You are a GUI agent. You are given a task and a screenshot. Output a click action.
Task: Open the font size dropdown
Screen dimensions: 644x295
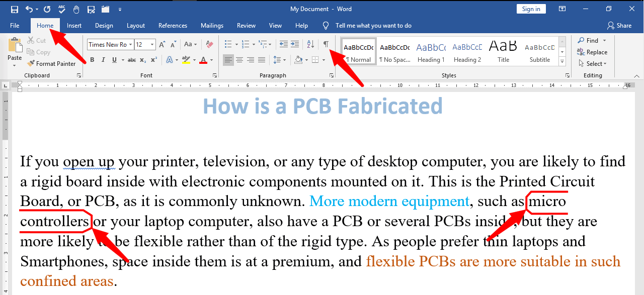point(152,44)
